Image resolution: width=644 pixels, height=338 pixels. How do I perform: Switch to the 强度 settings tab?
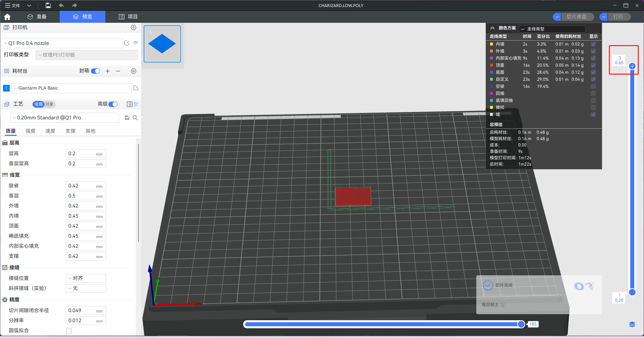point(30,131)
